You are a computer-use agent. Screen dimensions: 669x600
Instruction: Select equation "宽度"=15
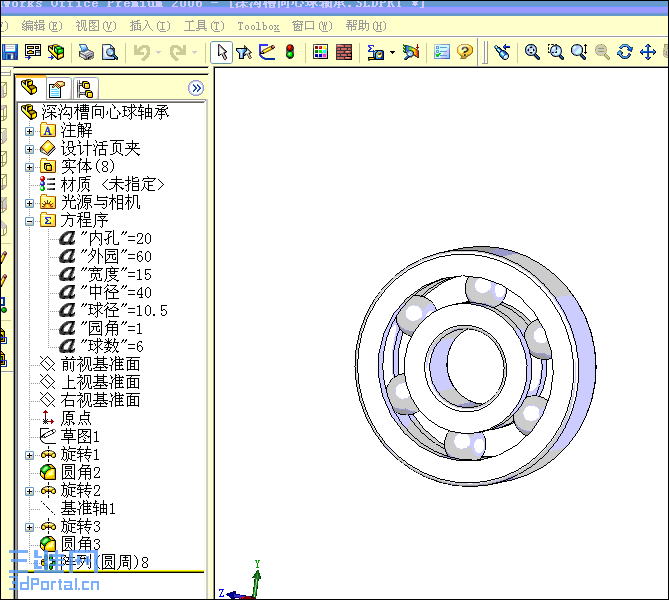pos(116,274)
